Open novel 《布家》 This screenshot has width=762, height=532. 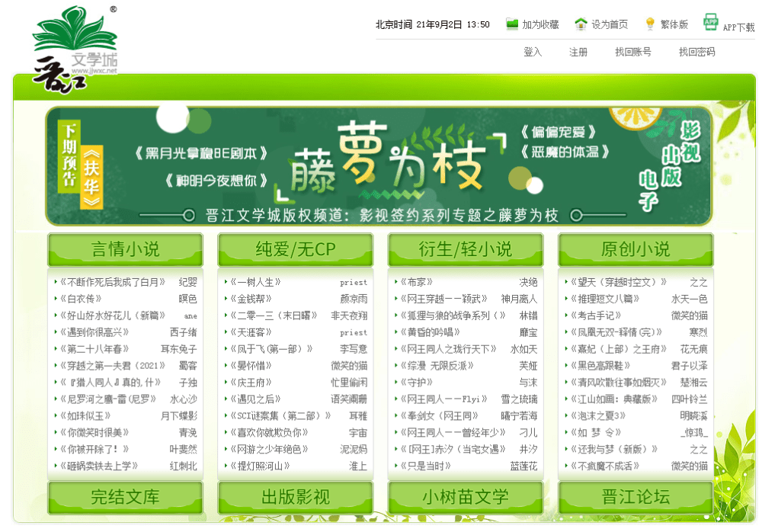(x=417, y=282)
